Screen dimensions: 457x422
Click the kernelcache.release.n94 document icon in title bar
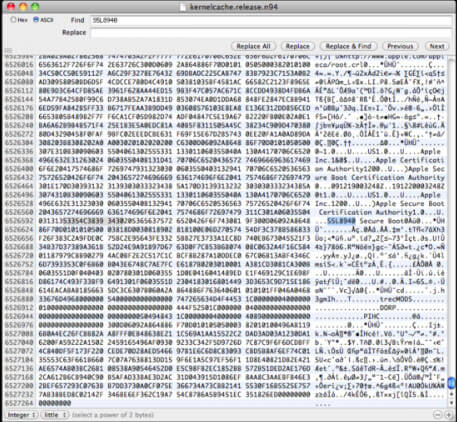click(183, 7)
